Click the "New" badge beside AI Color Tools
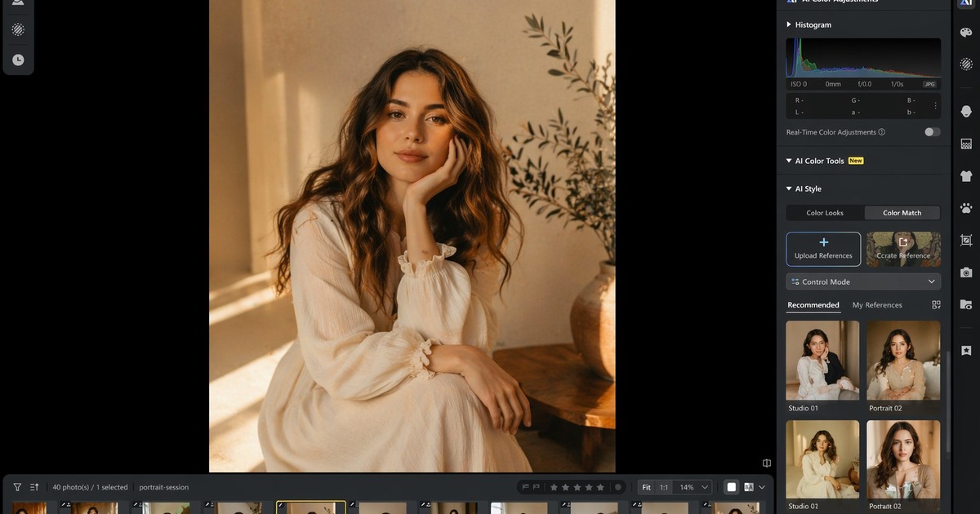Screen dimensions: 980x514 point(856,161)
